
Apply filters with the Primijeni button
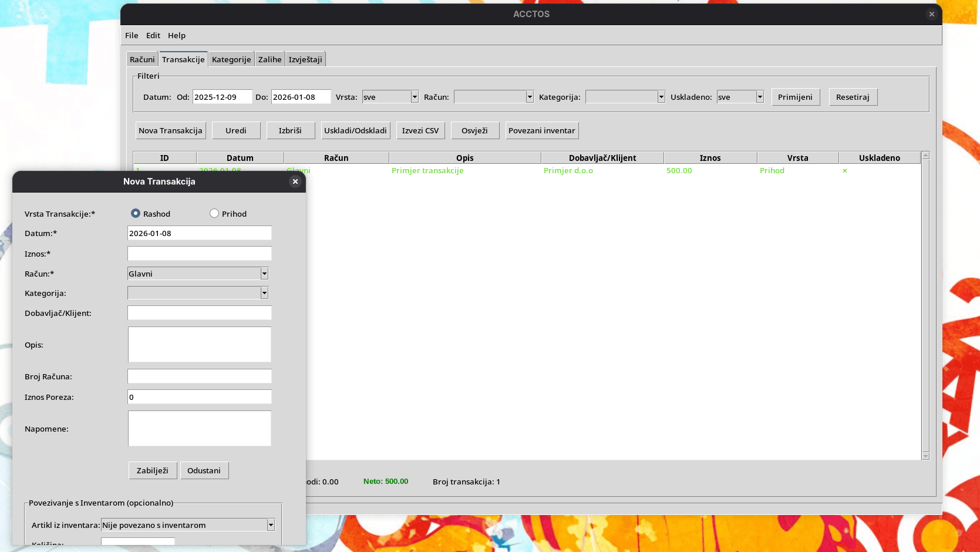point(795,97)
